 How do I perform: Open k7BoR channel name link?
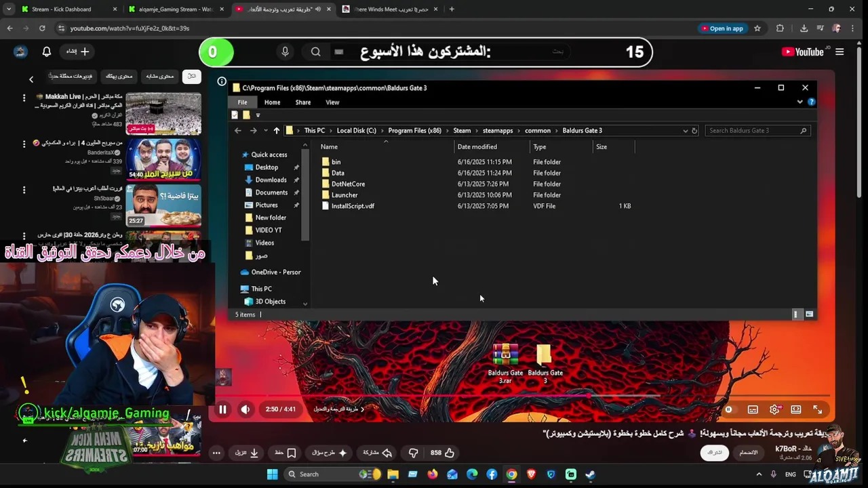(793, 449)
